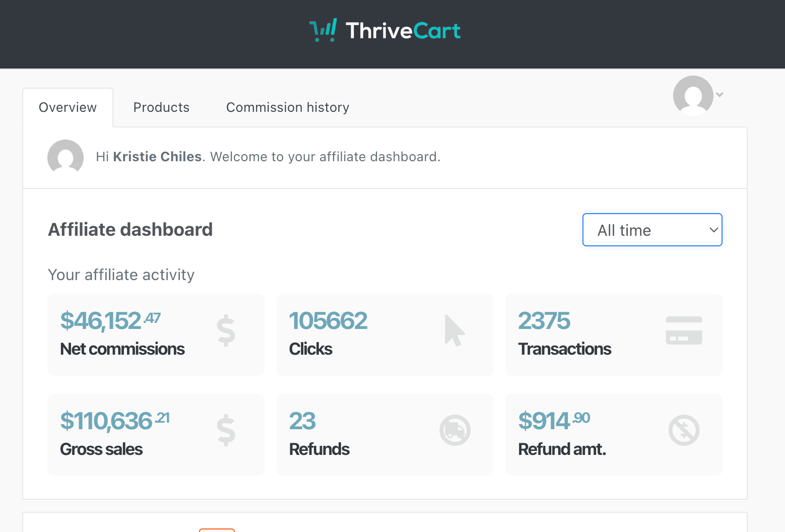Open the profile avatar in top-right corner

point(693,95)
